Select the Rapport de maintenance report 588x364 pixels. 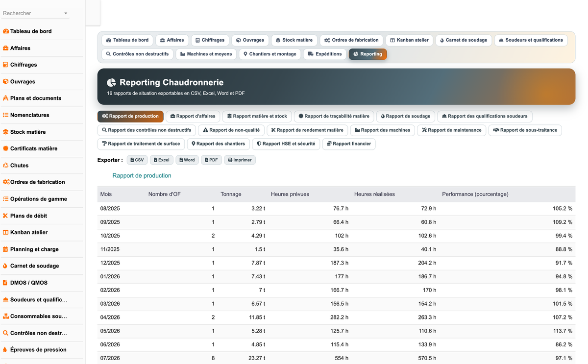(x=452, y=130)
